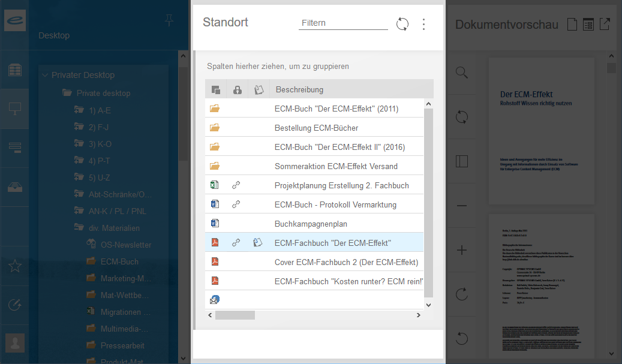Viewport: 622px width, 364px height.
Task: Open the preview in external window
Action: tap(605, 25)
